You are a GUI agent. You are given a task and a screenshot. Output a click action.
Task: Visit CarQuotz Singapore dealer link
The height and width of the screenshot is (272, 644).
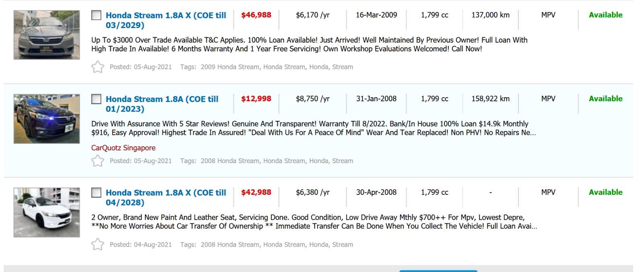pyautogui.click(x=123, y=148)
